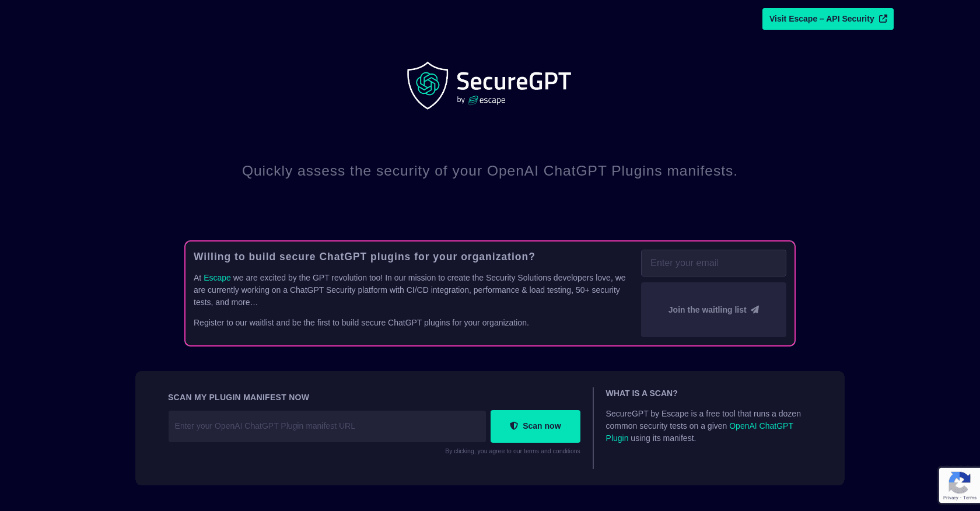Screen dimensions: 980x511
Task: Click the ChatGPT Plugin manifest URL field
Action: coord(327,426)
